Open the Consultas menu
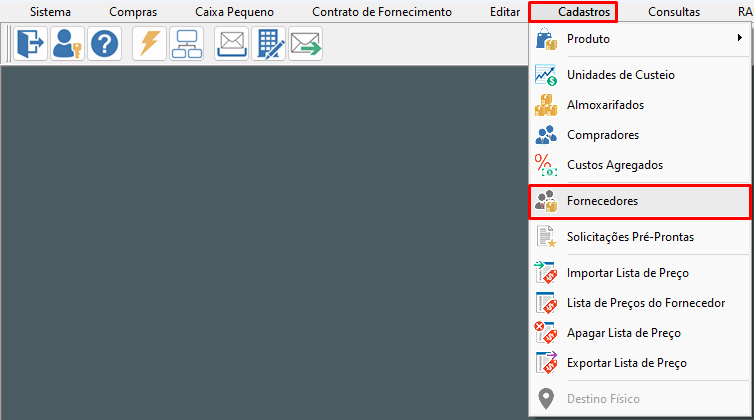This screenshot has width=754, height=420. [x=674, y=12]
